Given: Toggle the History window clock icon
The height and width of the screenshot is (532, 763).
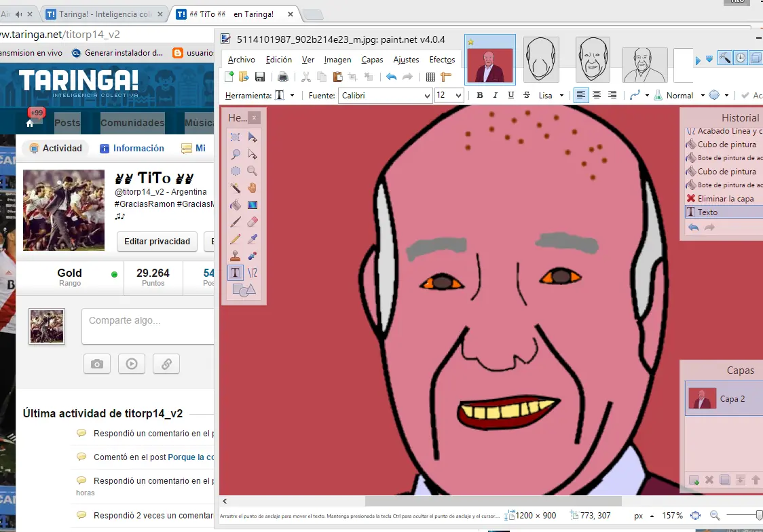Looking at the screenshot, I should (x=740, y=58).
